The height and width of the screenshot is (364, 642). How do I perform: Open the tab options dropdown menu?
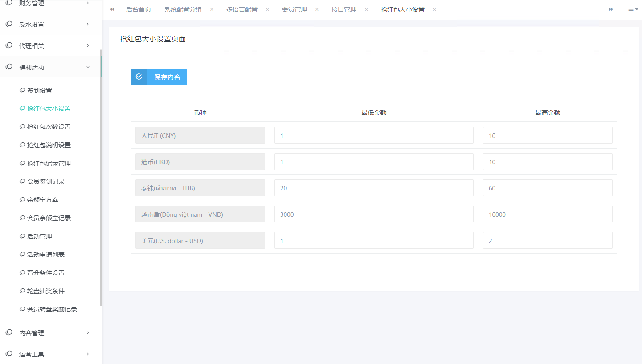[633, 9]
